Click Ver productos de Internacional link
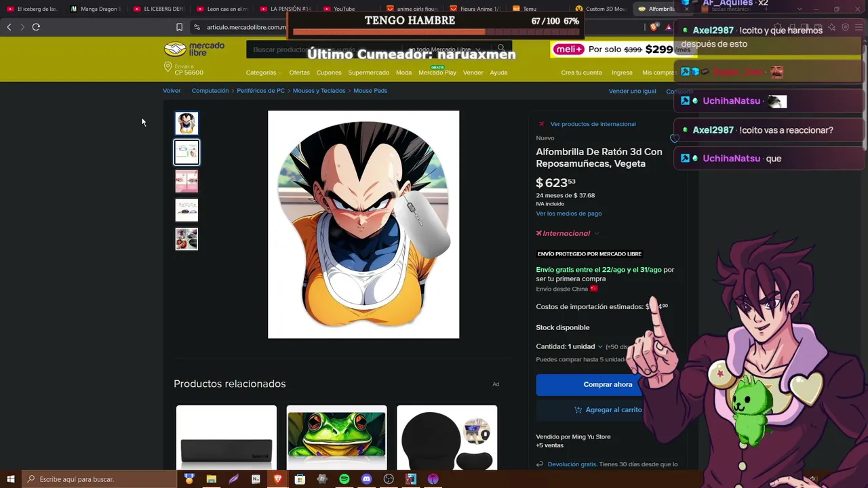The height and width of the screenshot is (488, 868). [593, 124]
